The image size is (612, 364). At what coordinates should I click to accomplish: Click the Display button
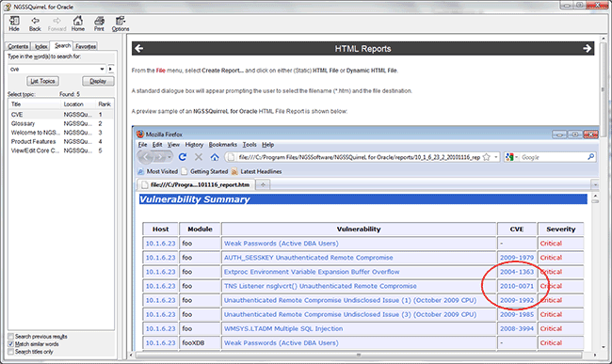coord(98,81)
